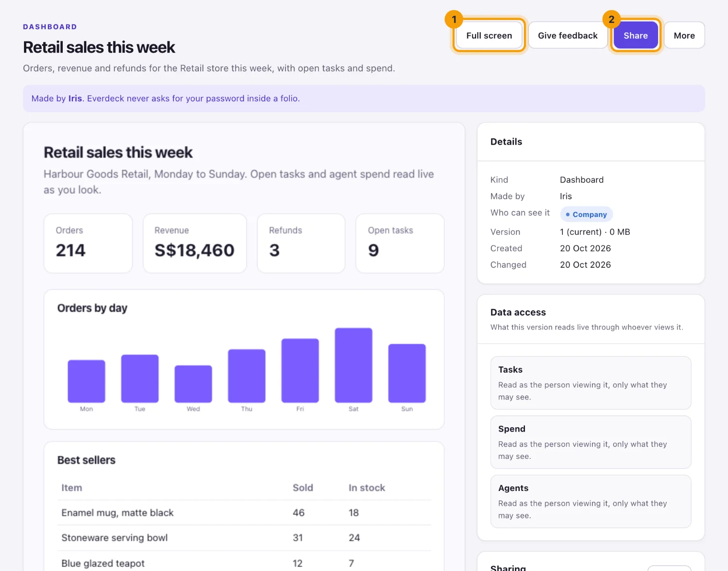Click the Refunds stat card

(301, 243)
